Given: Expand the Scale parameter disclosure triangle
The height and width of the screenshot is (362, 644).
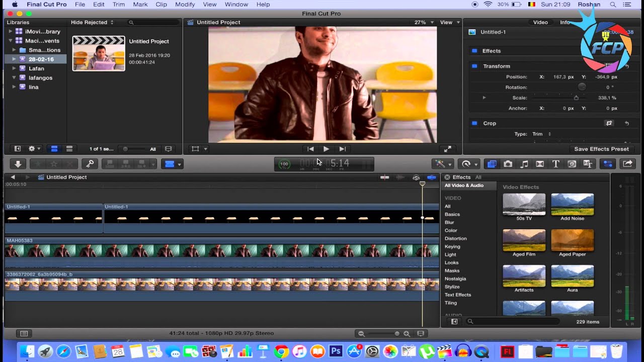Looking at the screenshot, I should [x=484, y=98].
